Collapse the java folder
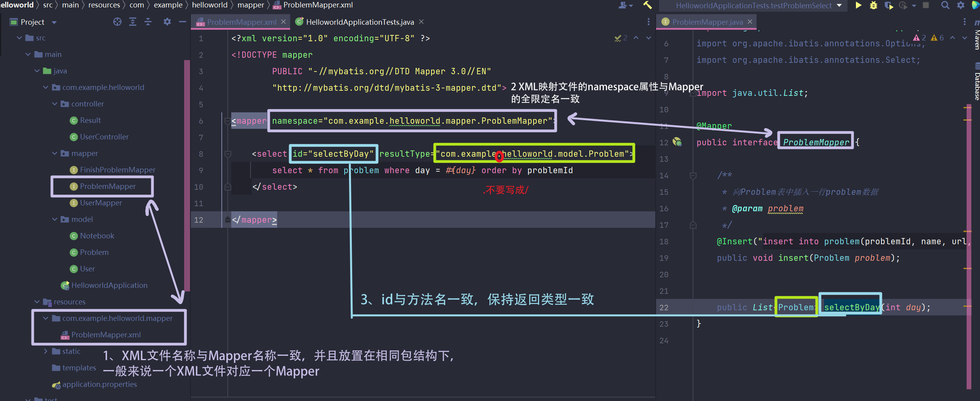Viewport: 980px width, 401px height. (37, 71)
